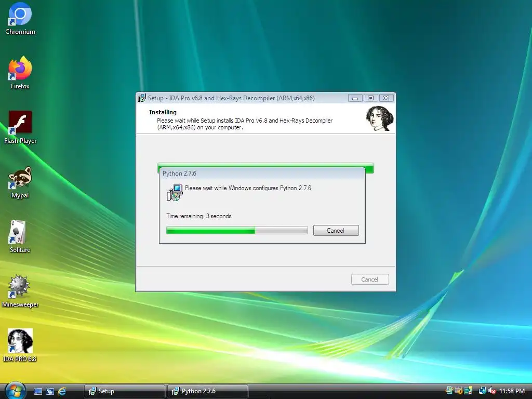Image resolution: width=532 pixels, height=399 pixels.
Task: Click the first tray icon left of the security shield
Action: [449, 391]
